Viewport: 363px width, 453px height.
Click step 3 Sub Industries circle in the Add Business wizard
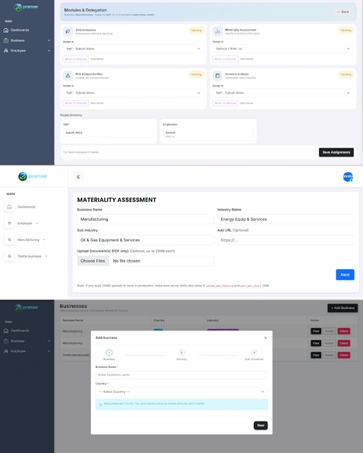pyautogui.click(x=254, y=352)
